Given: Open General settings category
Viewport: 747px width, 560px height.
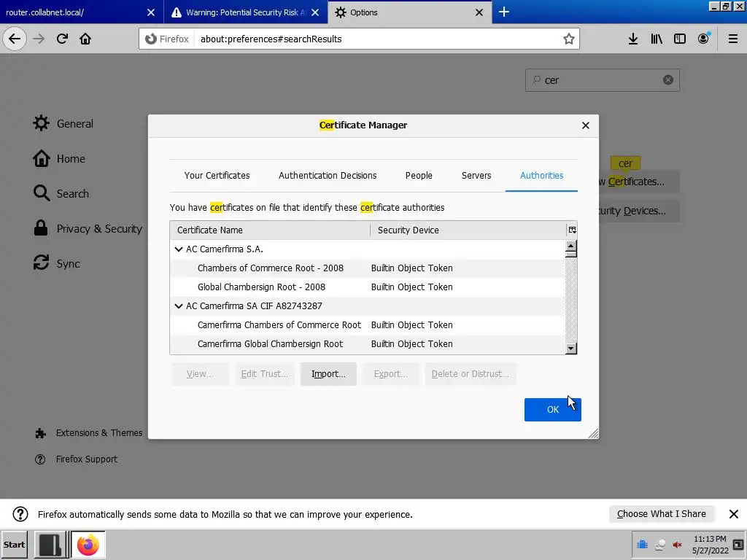Looking at the screenshot, I should (63, 123).
